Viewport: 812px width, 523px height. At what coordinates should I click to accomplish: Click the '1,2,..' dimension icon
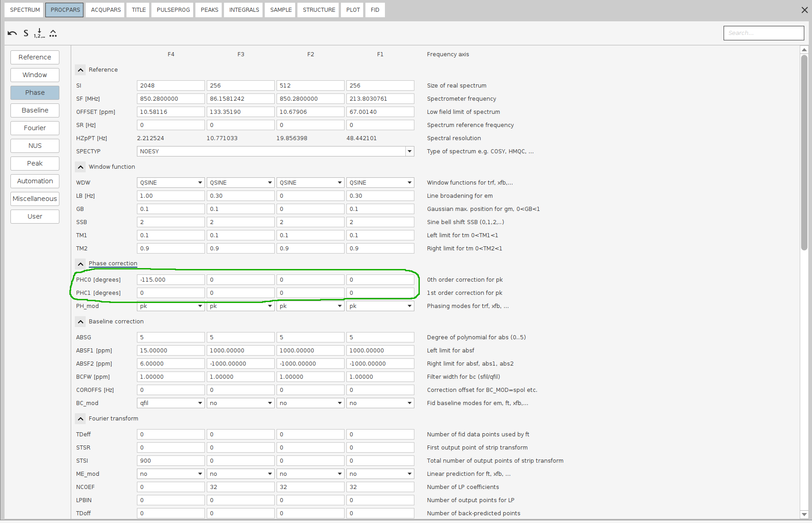(39, 33)
